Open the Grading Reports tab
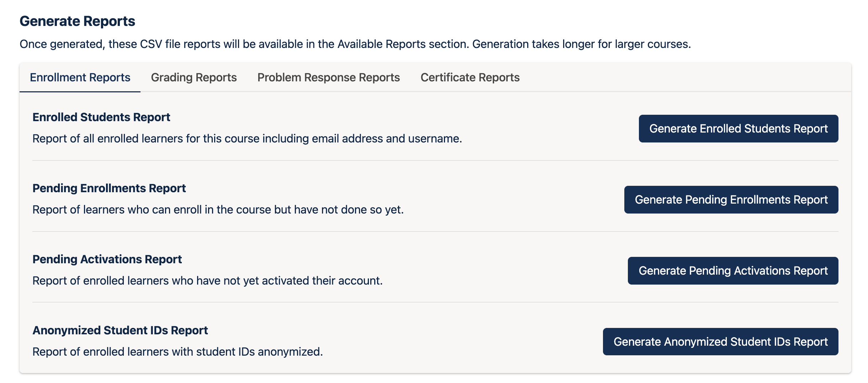Screen dimensions: 868x383 click(194, 77)
